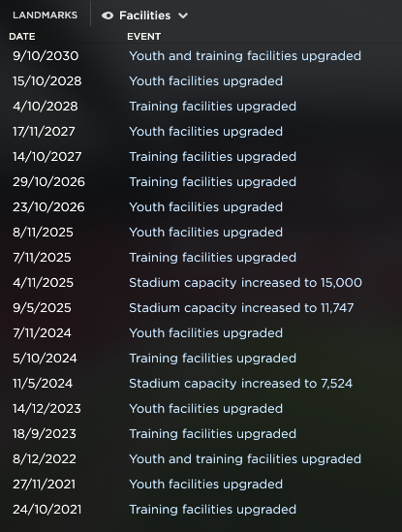Select the 29/10/2026 training facilities upgraded row

(201, 182)
